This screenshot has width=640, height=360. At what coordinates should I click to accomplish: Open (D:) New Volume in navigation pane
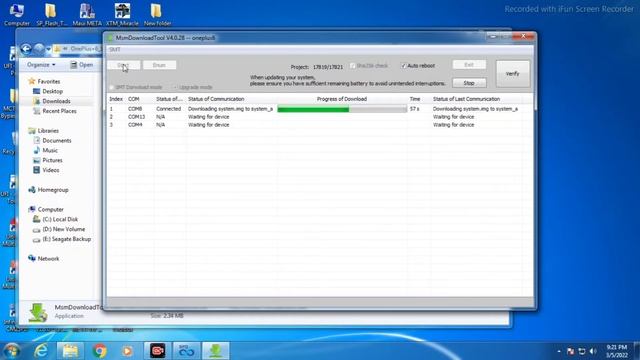[64, 229]
